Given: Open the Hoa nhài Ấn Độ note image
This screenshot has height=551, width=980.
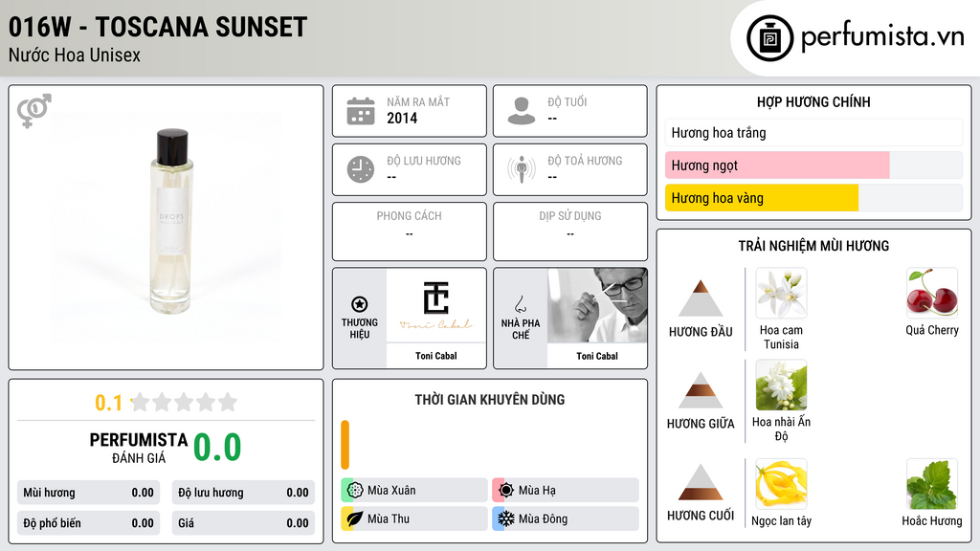Looking at the screenshot, I should [781, 385].
